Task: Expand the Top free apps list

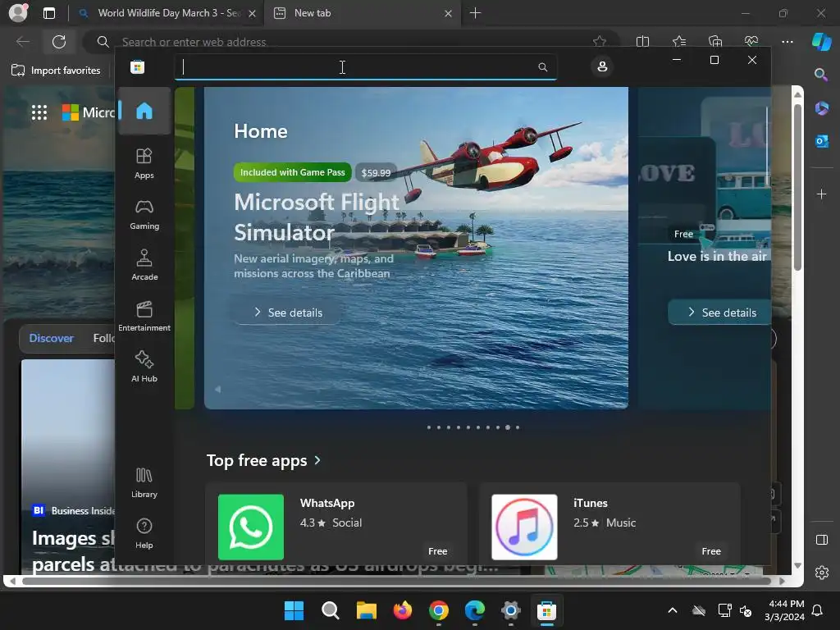Action: pos(263,460)
